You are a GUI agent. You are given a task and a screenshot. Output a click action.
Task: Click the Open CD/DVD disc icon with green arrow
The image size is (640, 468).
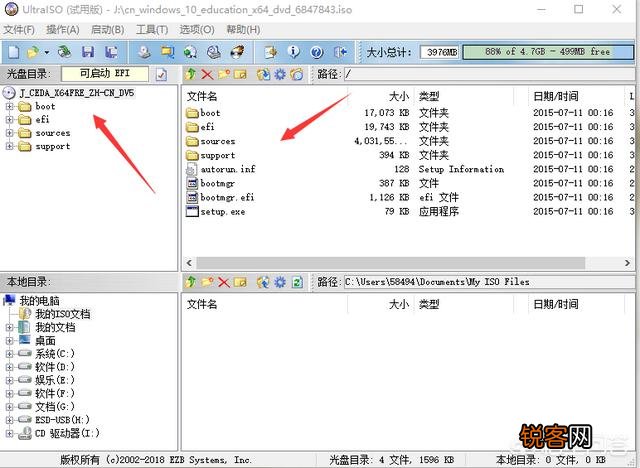tap(64, 52)
